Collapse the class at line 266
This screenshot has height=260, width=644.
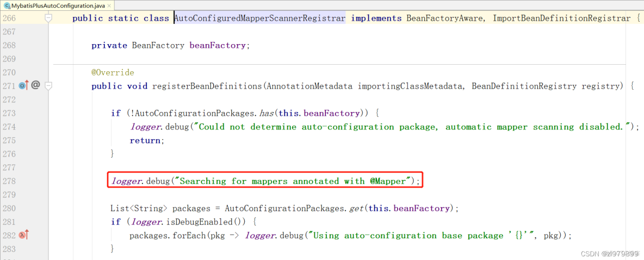pyautogui.click(x=48, y=18)
